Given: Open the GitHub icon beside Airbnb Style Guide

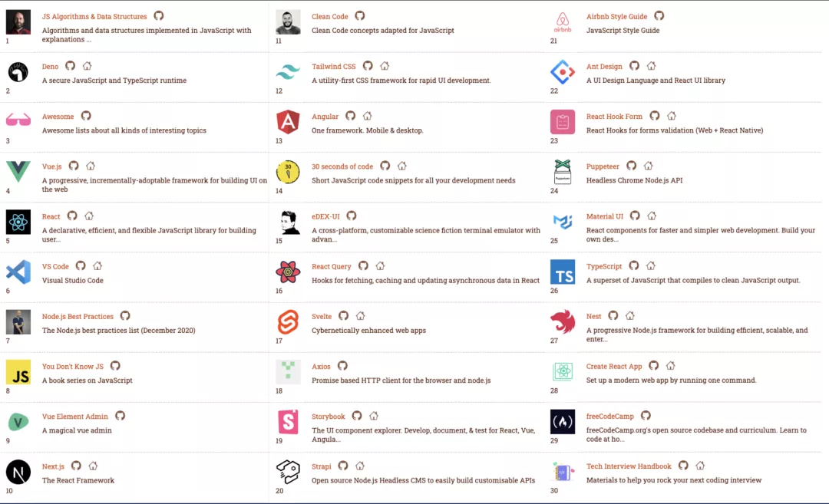Looking at the screenshot, I should (x=659, y=16).
